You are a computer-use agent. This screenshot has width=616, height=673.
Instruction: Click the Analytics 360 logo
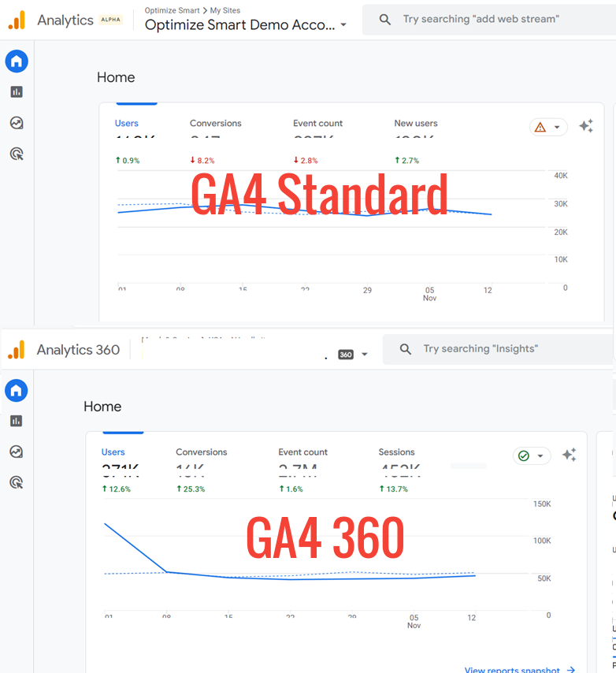17,350
